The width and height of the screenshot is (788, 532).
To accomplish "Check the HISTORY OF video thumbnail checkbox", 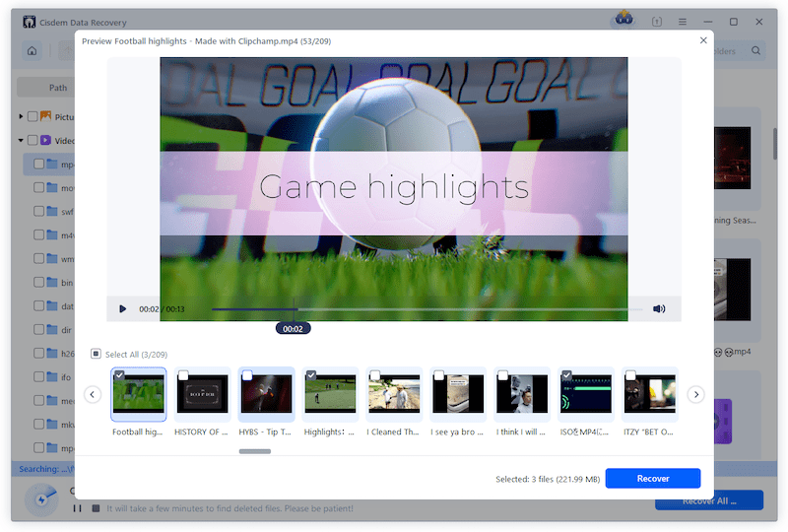I will [x=183, y=375].
